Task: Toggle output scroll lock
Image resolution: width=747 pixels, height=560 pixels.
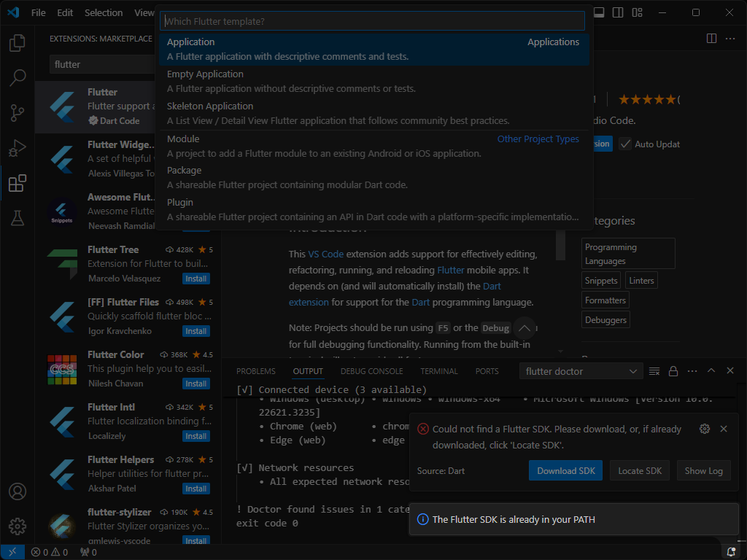Action: [x=673, y=371]
